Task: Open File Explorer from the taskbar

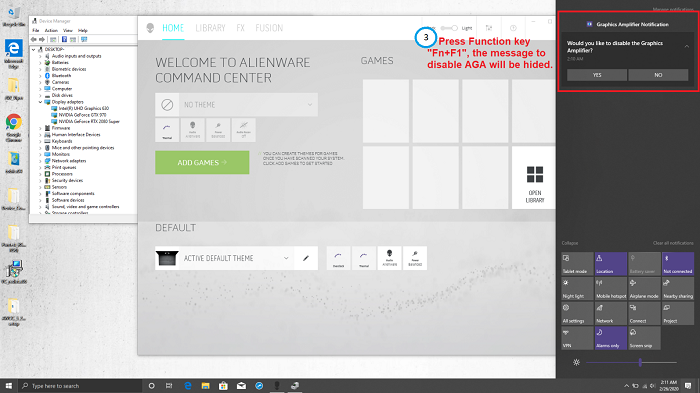Action: pos(205,386)
